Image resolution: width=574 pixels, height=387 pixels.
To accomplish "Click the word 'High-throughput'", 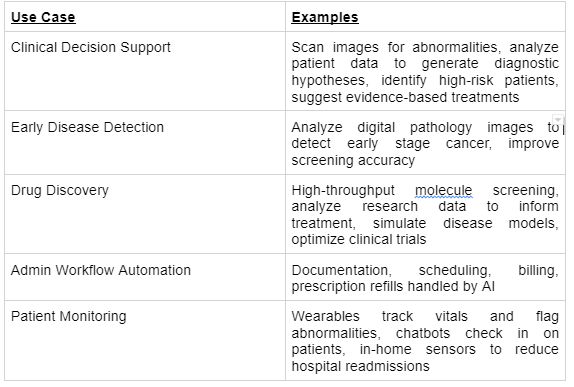I will coord(343,190).
